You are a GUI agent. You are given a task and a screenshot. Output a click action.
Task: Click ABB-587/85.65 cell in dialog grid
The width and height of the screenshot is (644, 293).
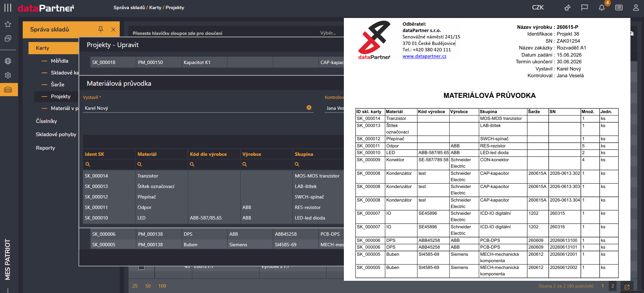214,218
